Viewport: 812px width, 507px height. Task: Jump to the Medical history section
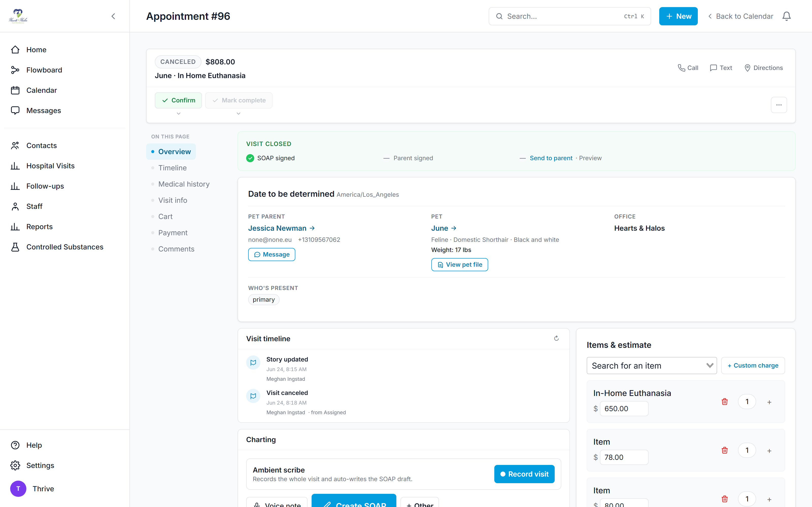coord(184,184)
